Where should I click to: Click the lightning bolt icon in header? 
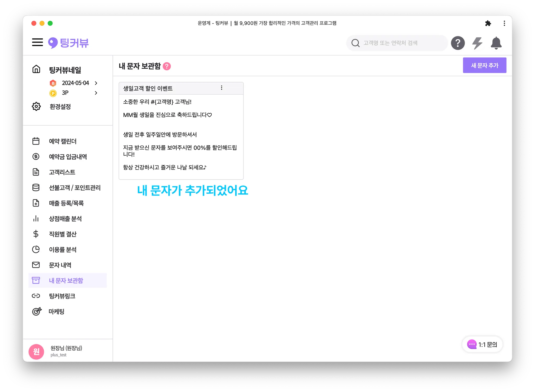[477, 43]
